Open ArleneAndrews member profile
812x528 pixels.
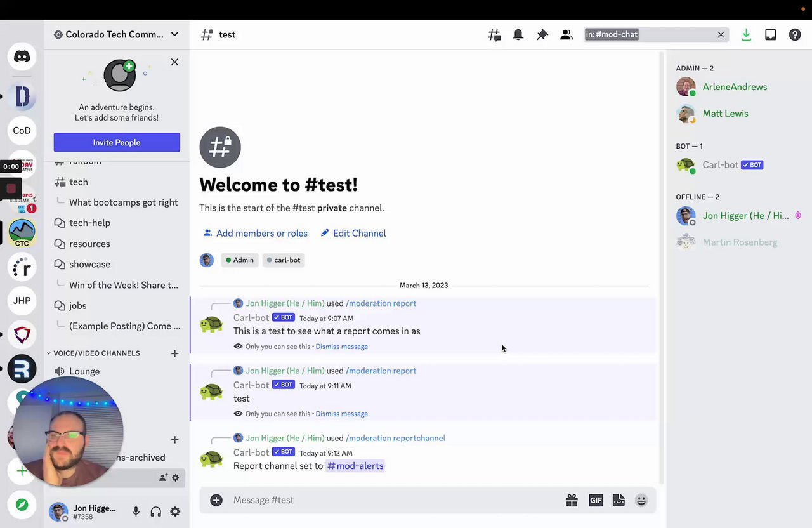[x=736, y=87]
